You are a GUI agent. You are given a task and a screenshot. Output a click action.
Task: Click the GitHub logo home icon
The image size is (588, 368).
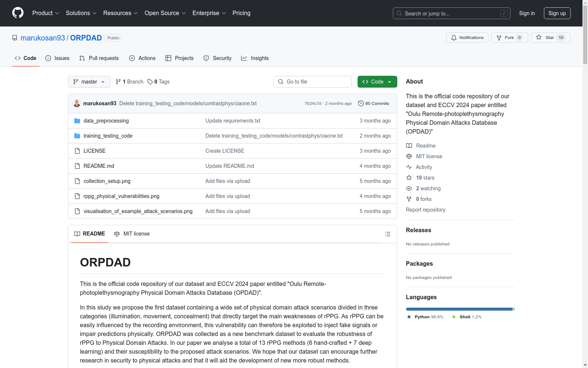point(18,13)
